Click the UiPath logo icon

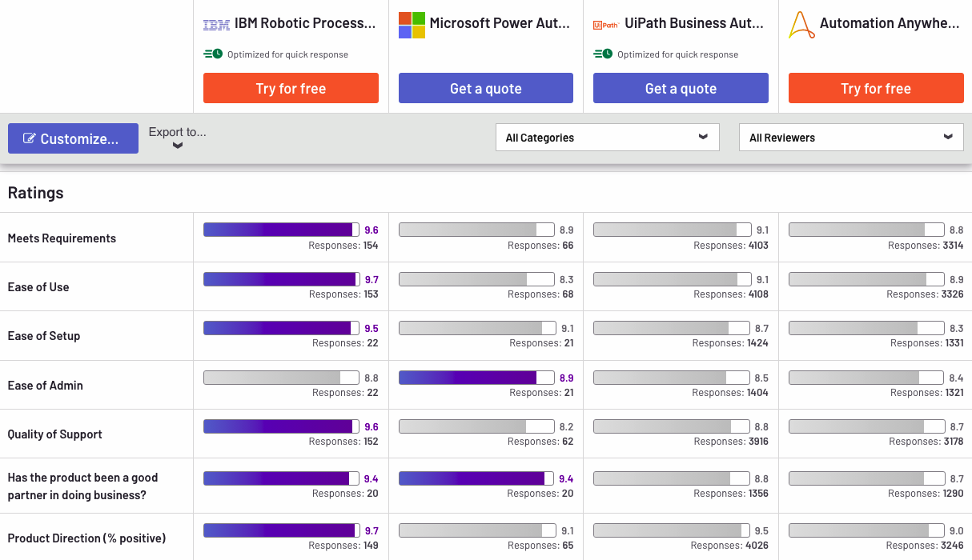606,23
